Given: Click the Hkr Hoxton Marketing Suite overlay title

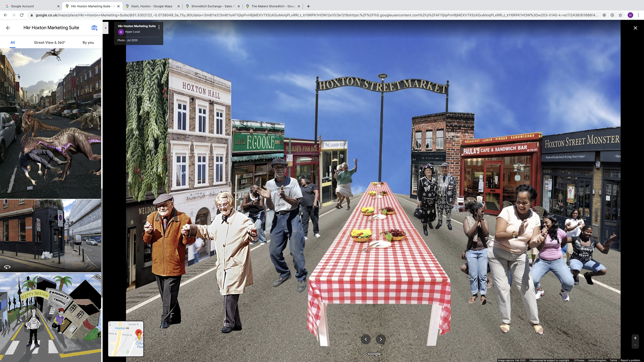Looking at the screenshot, I should [x=137, y=26].
